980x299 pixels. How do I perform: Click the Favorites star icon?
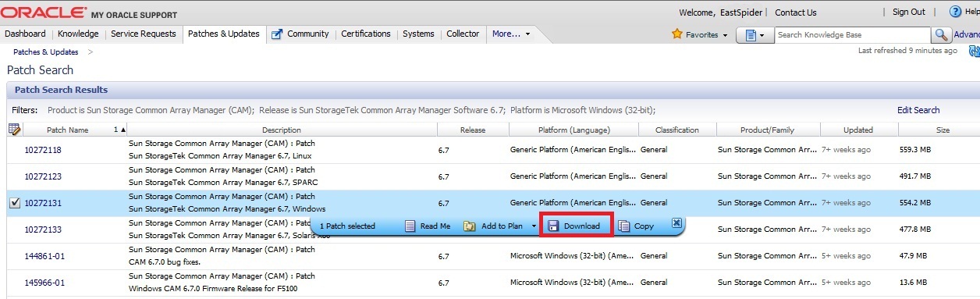pos(677,34)
